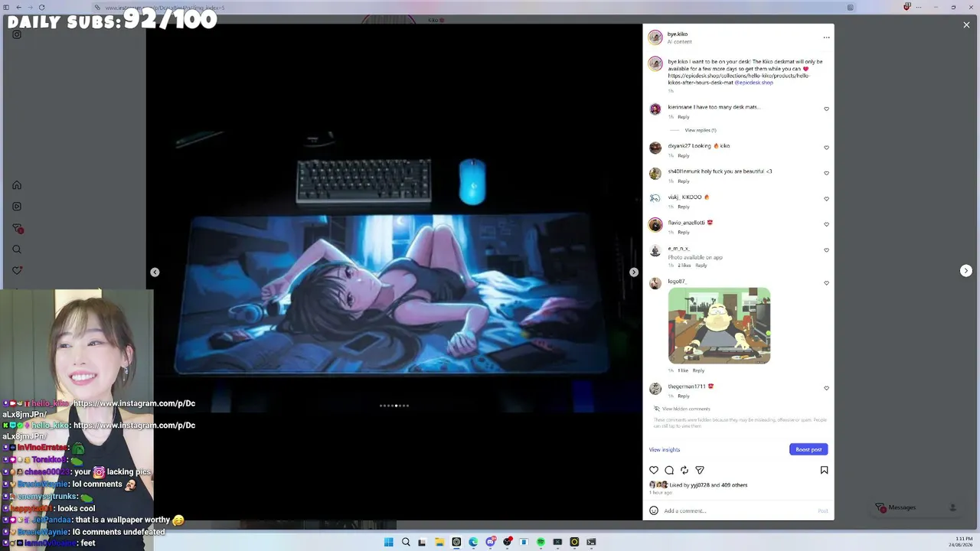Open the comment bubble icon under post
The height and width of the screenshot is (551, 980).
click(x=669, y=470)
